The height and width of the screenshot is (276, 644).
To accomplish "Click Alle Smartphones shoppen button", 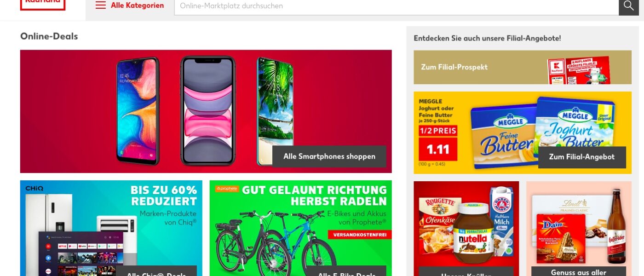I will click(x=329, y=156).
